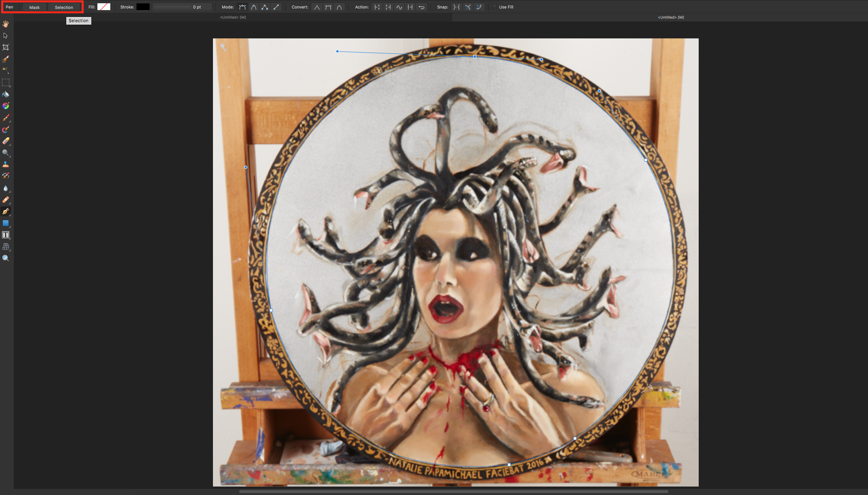
Task: Select the Selection Brush tool
Action: point(6,59)
